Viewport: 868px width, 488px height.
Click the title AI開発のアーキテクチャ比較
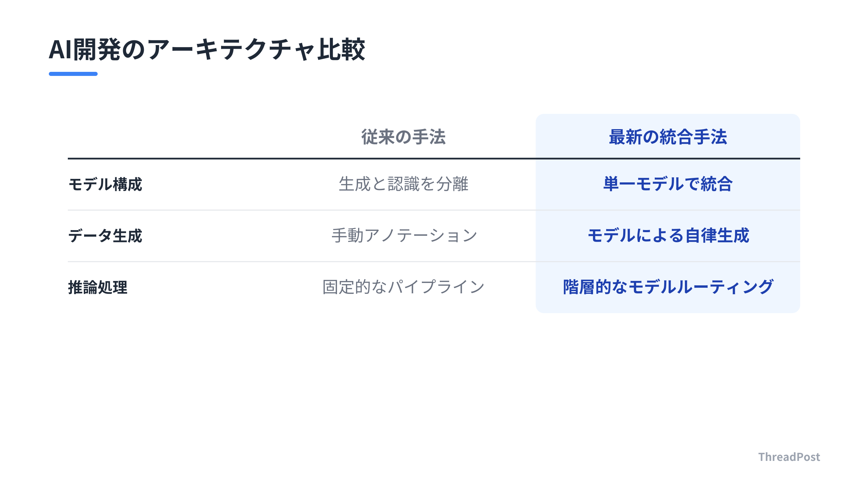207,49
